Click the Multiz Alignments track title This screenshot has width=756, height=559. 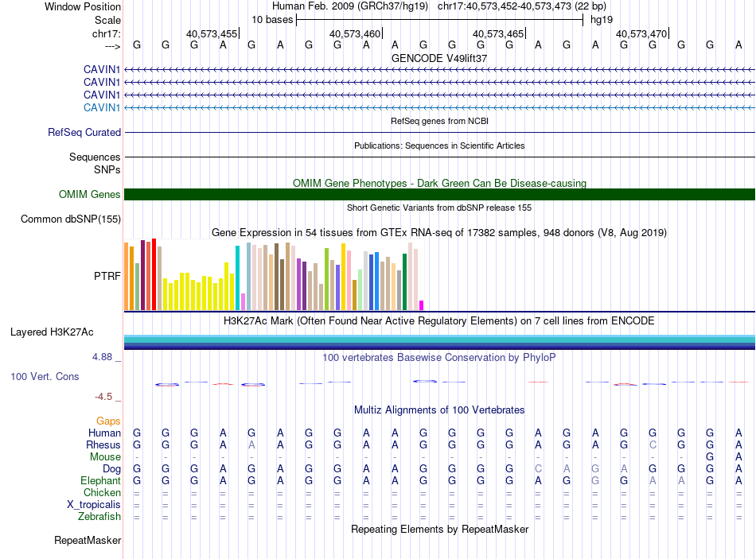(439, 410)
